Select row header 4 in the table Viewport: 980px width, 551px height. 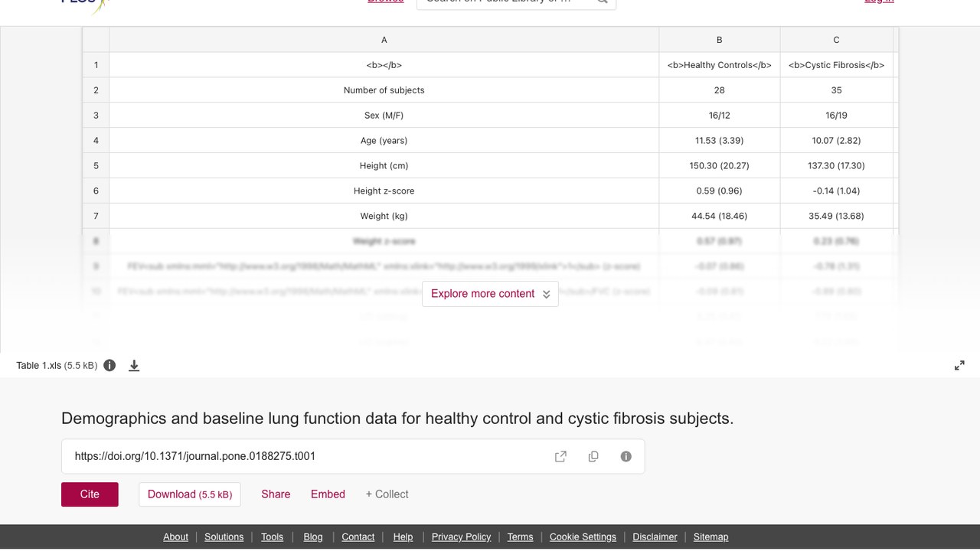96,141
